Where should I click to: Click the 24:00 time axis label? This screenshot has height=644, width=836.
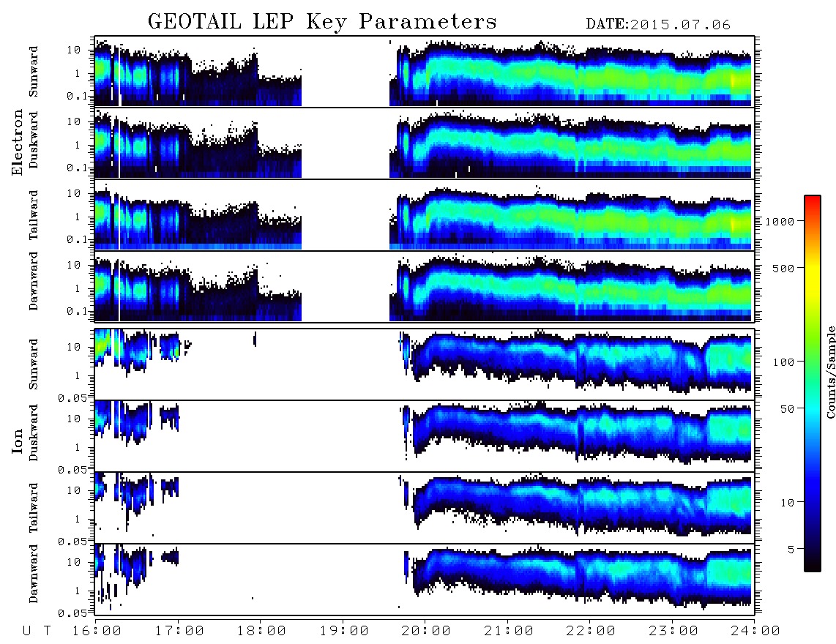pyautogui.click(x=755, y=632)
